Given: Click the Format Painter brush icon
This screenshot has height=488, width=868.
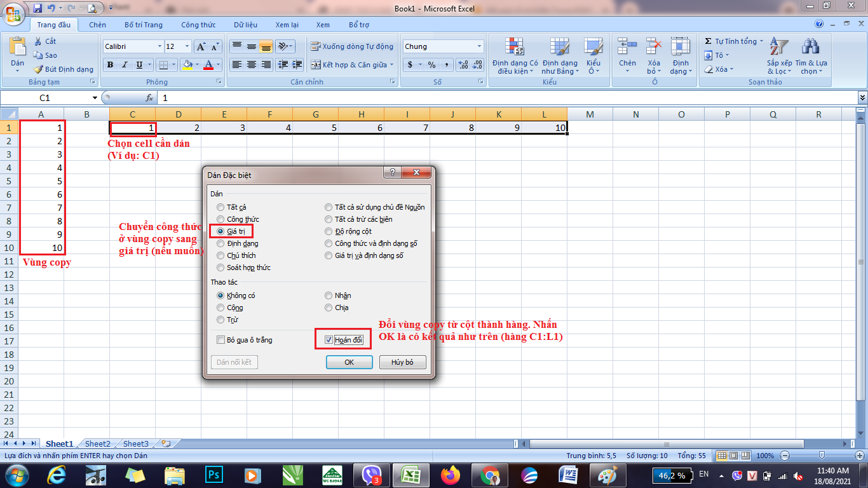Looking at the screenshot, I should point(38,69).
